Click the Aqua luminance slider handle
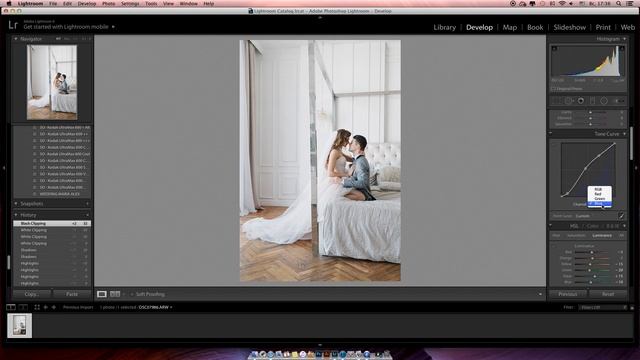The image size is (640, 360). [595, 276]
